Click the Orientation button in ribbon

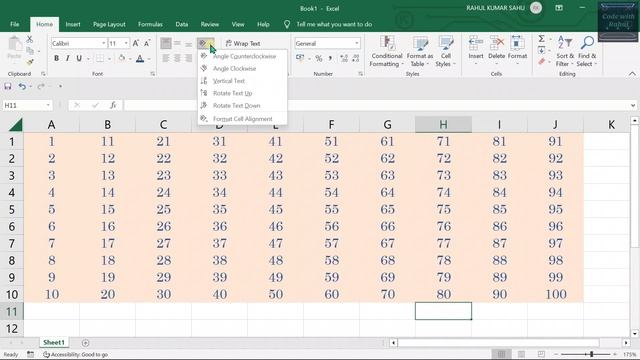click(x=205, y=43)
